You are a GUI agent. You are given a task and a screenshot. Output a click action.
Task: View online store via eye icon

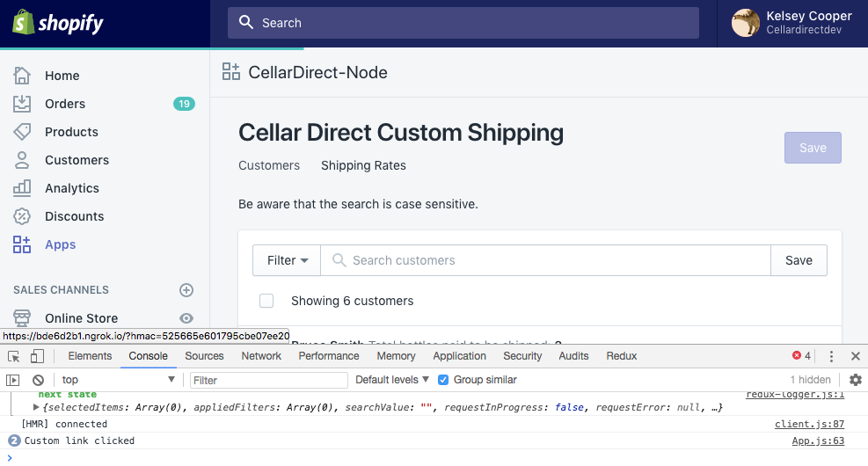click(x=186, y=318)
